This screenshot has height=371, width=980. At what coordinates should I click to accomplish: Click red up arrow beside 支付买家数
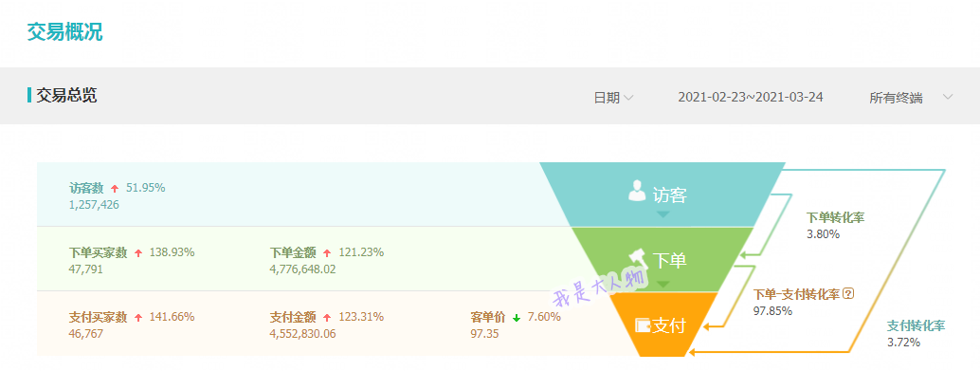(x=138, y=318)
